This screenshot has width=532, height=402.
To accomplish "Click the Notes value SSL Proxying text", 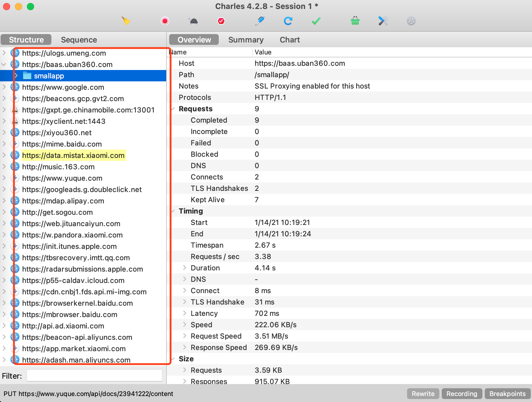I will (x=312, y=86).
